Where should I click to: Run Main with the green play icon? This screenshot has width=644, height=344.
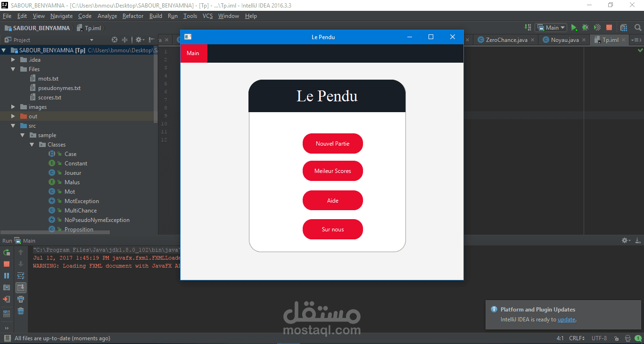click(574, 28)
